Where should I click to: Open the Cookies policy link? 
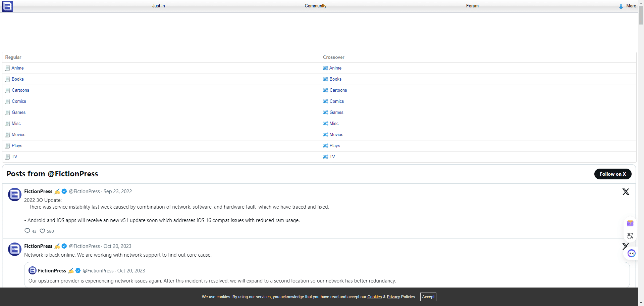tap(374, 297)
